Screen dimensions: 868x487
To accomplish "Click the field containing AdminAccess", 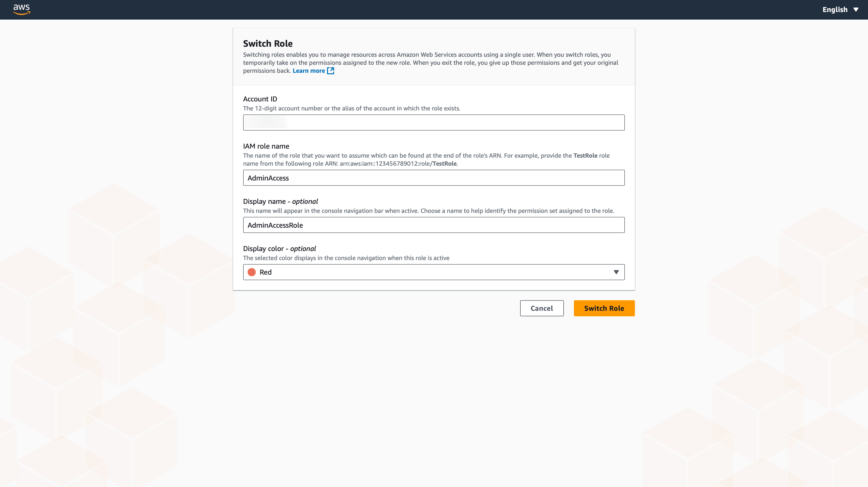I will [433, 178].
